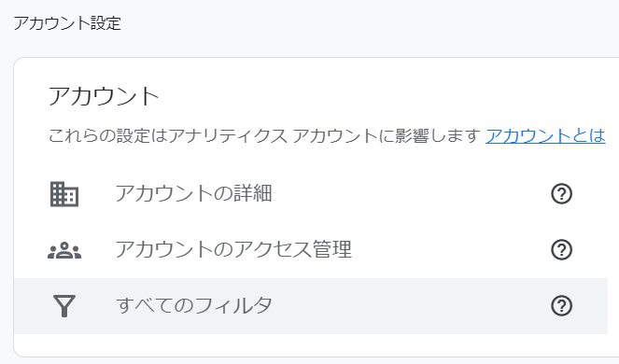Click the building icon for アカウントの詳細
The width and height of the screenshot is (619, 364).
tap(64, 194)
